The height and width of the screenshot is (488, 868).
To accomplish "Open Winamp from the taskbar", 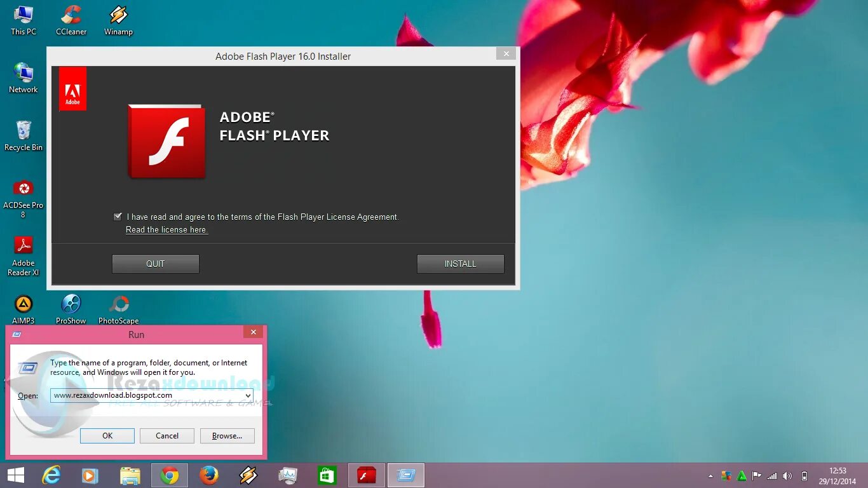I will (x=248, y=475).
